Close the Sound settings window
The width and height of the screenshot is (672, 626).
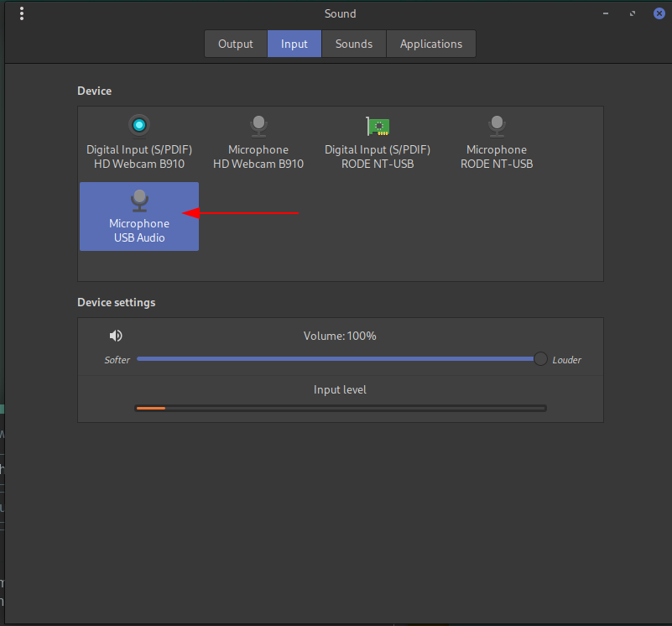tap(659, 13)
